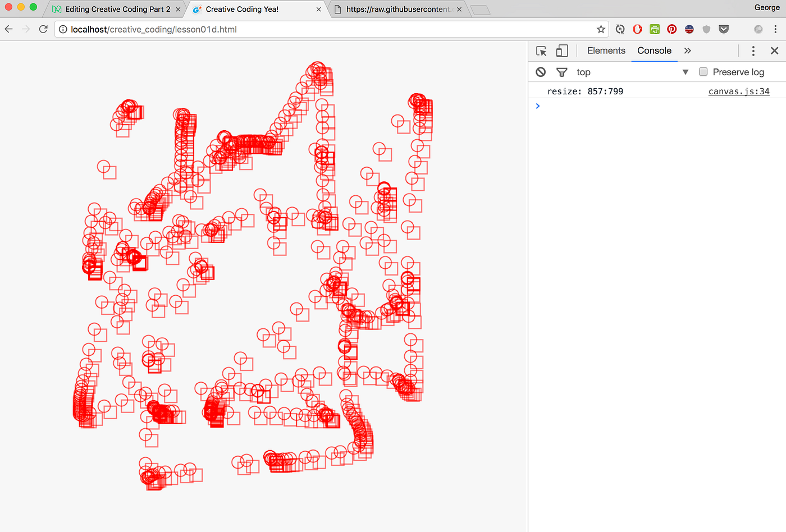Click the Pocket save icon
Image resolution: width=786 pixels, height=532 pixels.
(x=724, y=29)
